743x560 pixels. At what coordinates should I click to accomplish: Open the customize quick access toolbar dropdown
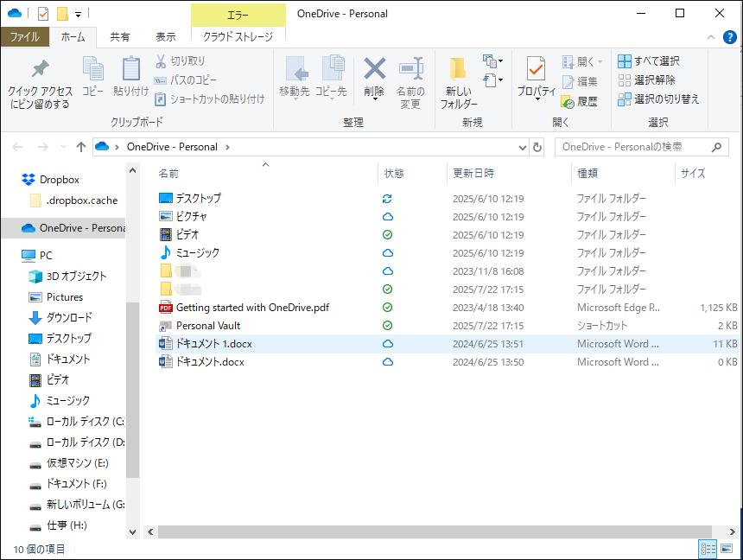(x=78, y=14)
